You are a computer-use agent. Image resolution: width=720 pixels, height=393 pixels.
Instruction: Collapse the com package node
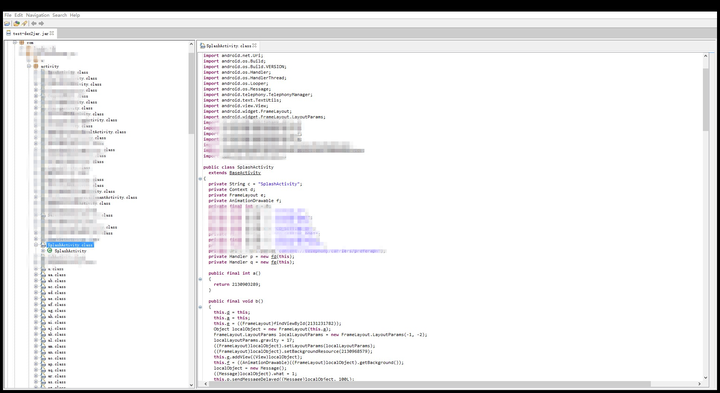pos(15,42)
